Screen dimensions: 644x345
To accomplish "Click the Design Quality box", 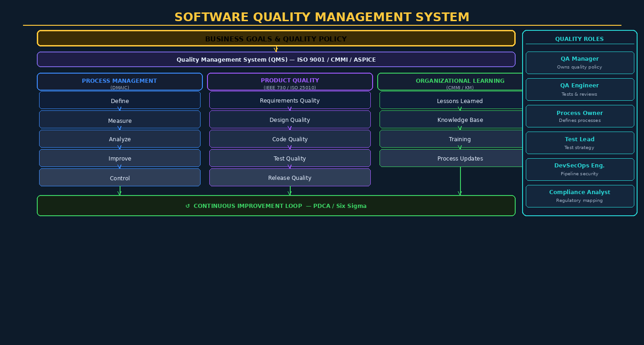I will pos(290,120).
